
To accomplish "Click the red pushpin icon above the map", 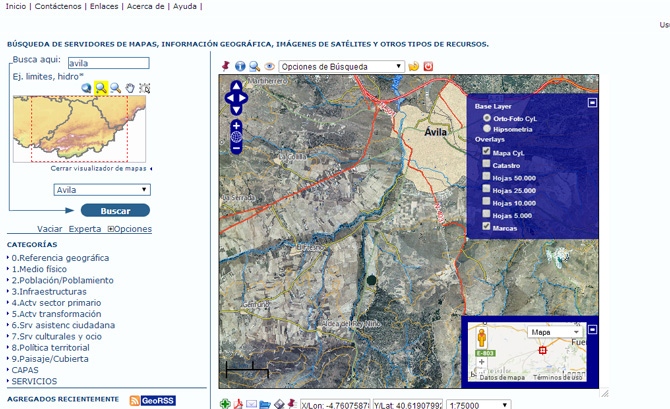I will tap(226, 67).
